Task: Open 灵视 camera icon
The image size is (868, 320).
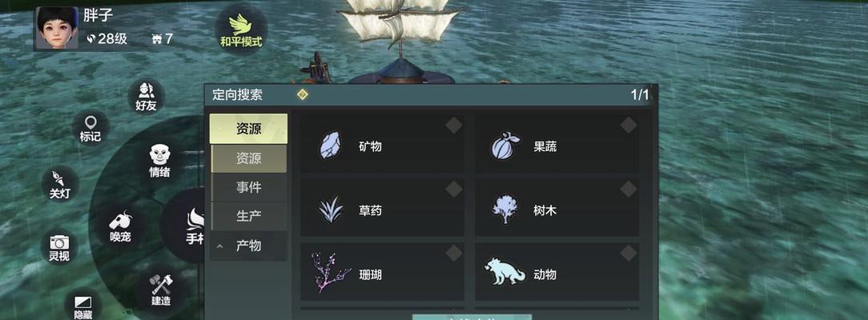Action: (x=58, y=247)
